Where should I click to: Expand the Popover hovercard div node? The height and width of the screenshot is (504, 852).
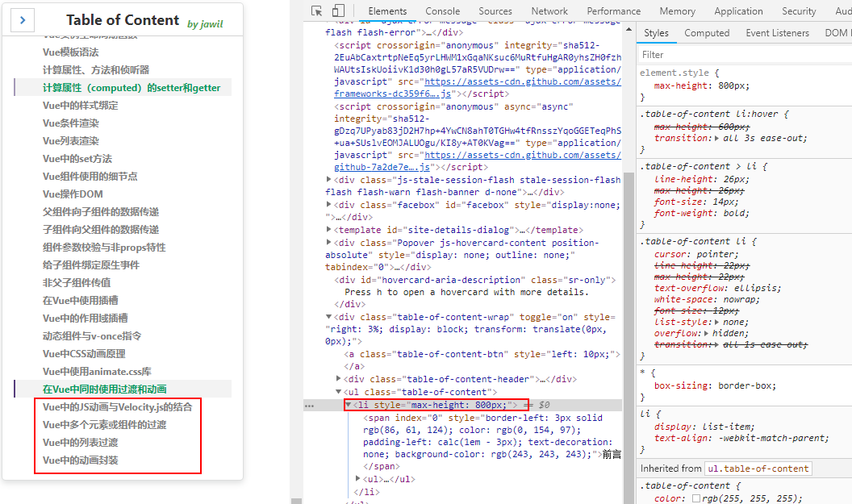click(x=328, y=242)
